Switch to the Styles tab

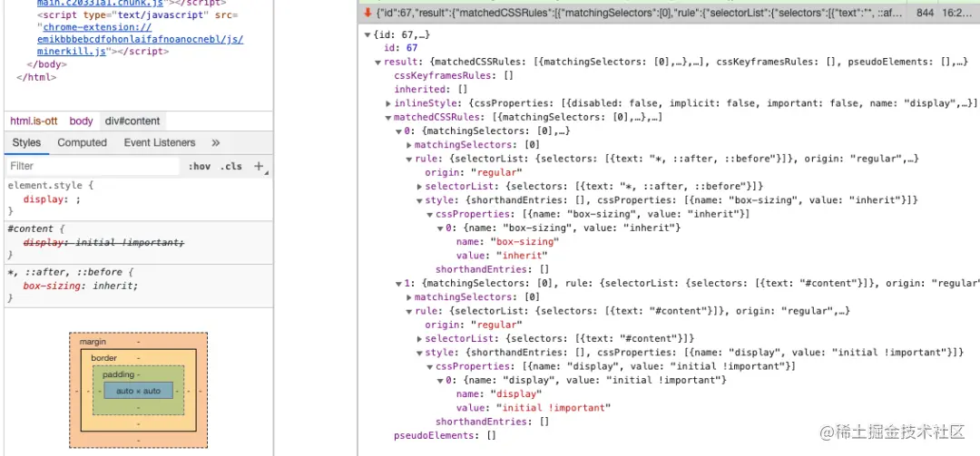tap(26, 143)
